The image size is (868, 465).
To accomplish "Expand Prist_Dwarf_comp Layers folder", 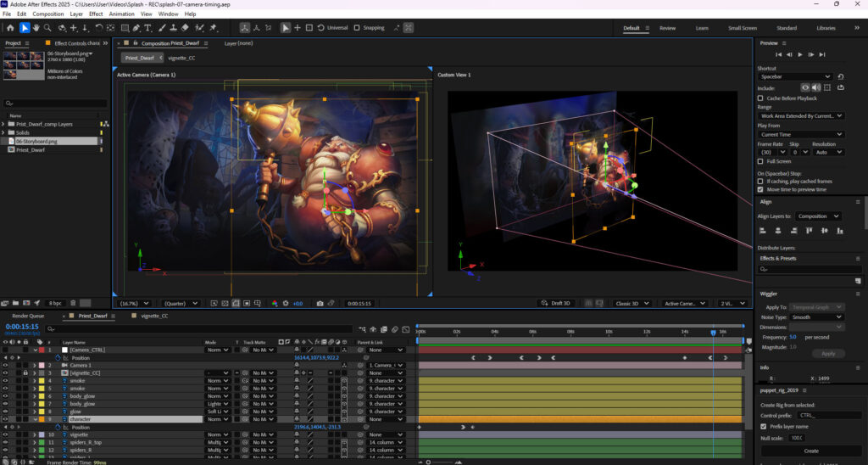I will (x=3, y=124).
